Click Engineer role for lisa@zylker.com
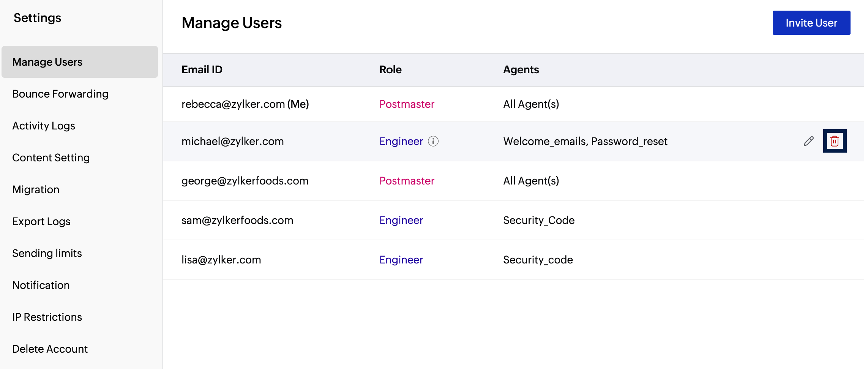The image size is (868, 369). (x=401, y=260)
